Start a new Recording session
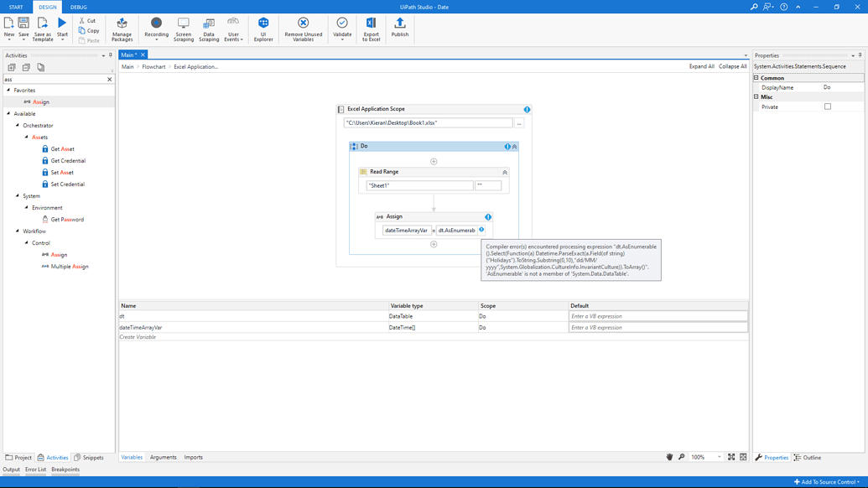The width and height of the screenshot is (868, 488). point(156,25)
